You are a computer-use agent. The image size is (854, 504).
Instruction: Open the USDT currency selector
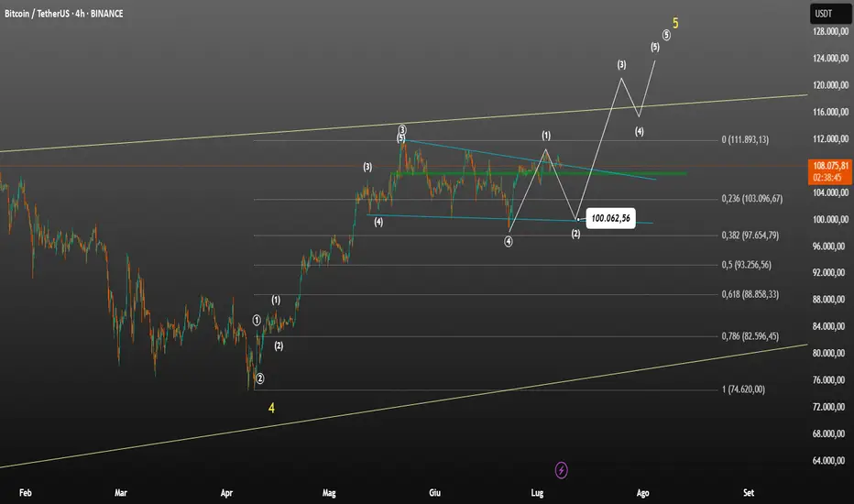(x=830, y=14)
